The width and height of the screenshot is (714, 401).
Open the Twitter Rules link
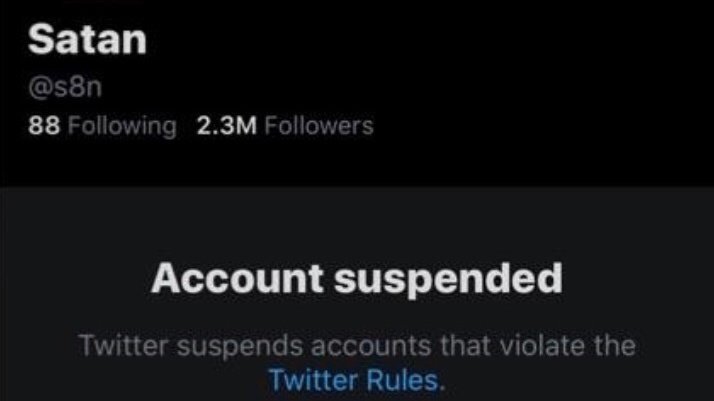pos(355,380)
